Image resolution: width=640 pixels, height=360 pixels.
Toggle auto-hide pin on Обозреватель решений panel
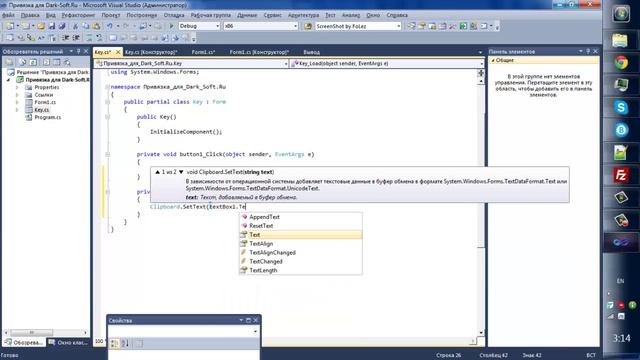pyautogui.click(x=79, y=51)
